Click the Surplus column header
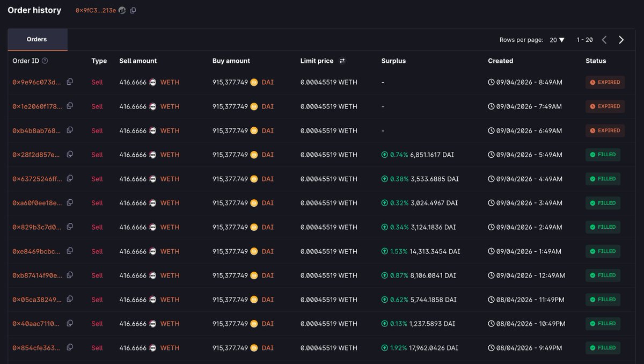Viewport: 644px width, 364px height. [x=393, y=61]
